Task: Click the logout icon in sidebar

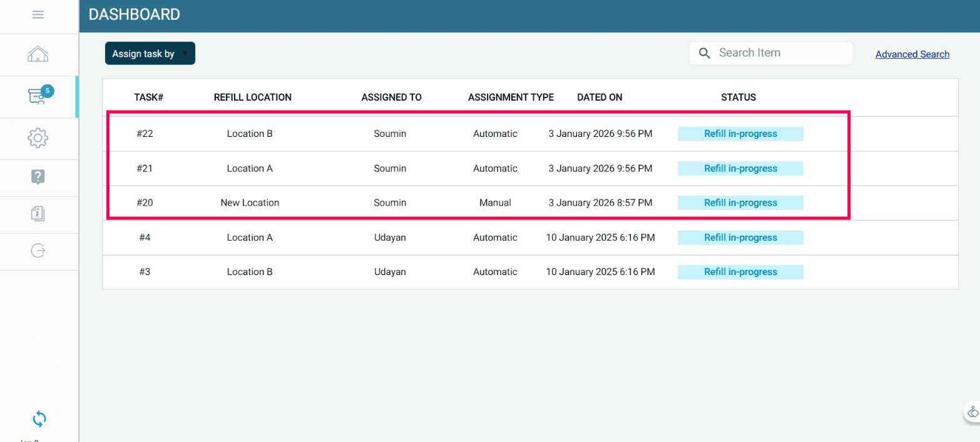Action: point(38,251)
